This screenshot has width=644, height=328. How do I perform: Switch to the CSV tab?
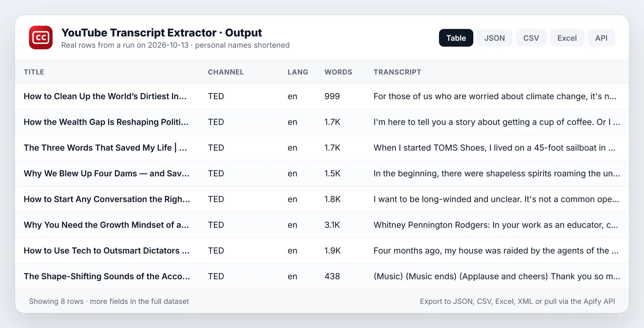[x=531, y=38]
